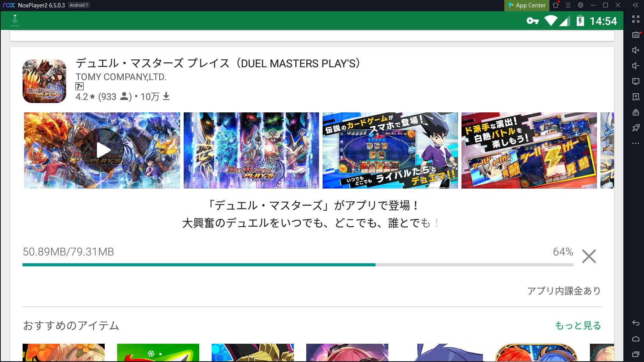Viewport: 644px width, 362px height.
Task: Click the download progress bar
Action: pyautogui.click(x=298, y=265)
